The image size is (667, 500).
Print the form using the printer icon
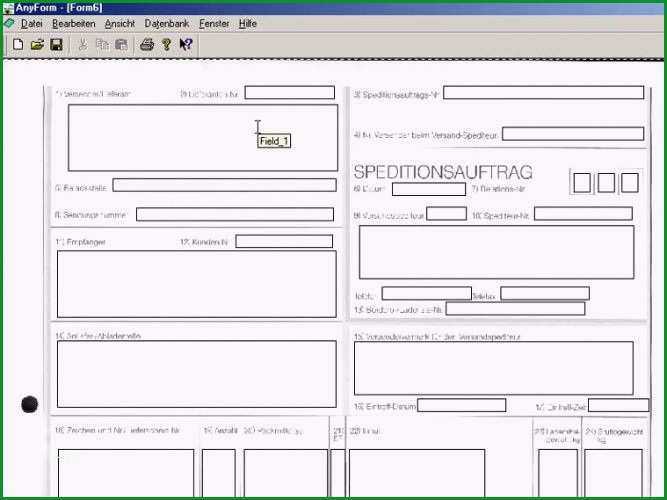pyautogui.click(x=147, y=44)
